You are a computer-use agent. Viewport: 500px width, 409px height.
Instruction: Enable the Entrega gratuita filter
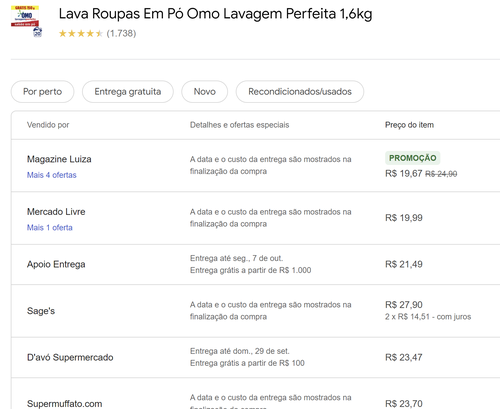point(128,92)
